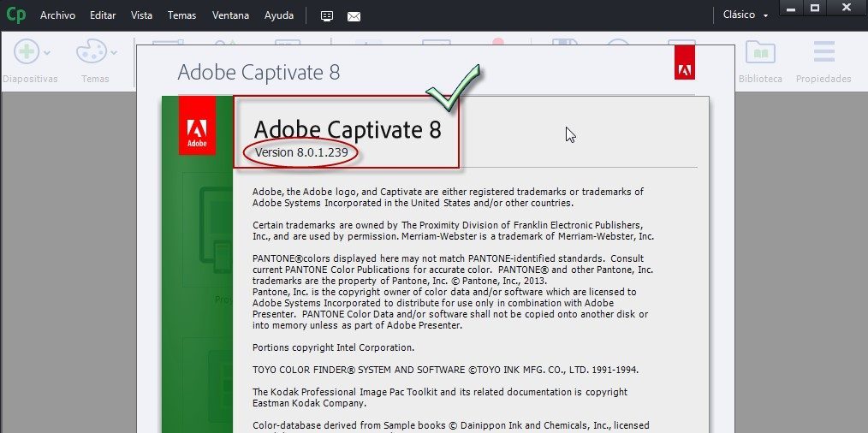The height and width of the screenshot is (433, 868).
Task: Click the PANTONE colors disclaimer paragraph
Action: click(x=453, y=292)
